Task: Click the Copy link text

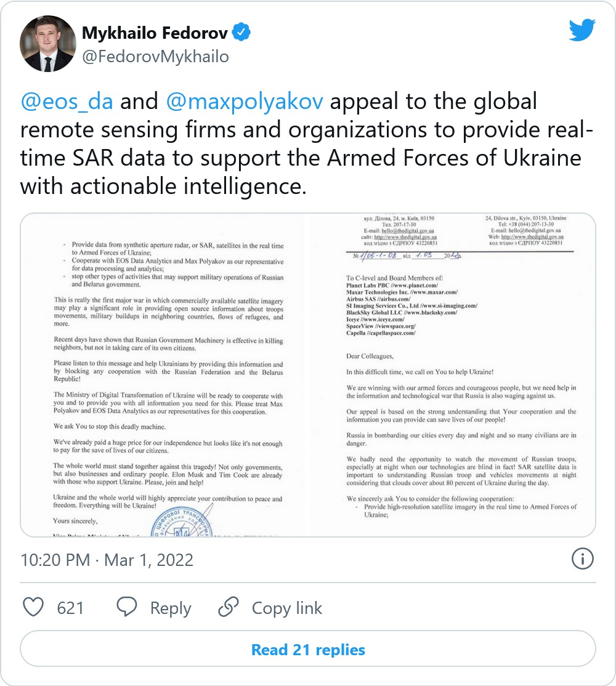Action: pyautogui.click(x=286, y=608)
